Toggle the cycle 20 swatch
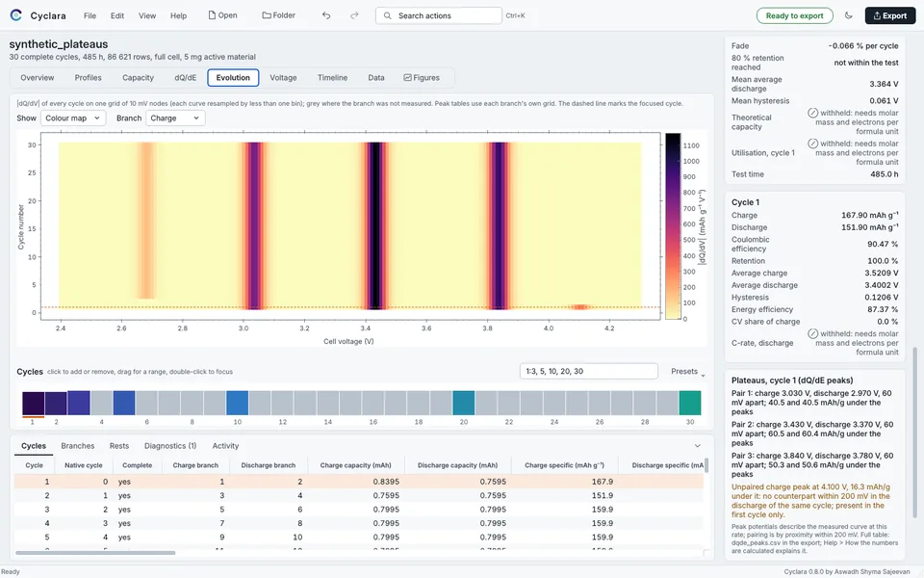The width and height of the screenshot is (924, 578). click(464, 404)
